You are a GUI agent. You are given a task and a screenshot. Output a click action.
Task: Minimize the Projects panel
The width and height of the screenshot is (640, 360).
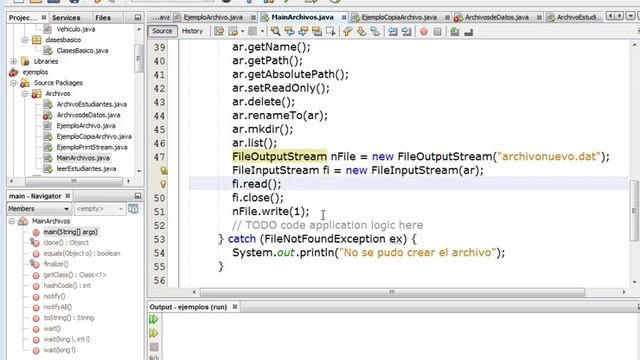138,18
